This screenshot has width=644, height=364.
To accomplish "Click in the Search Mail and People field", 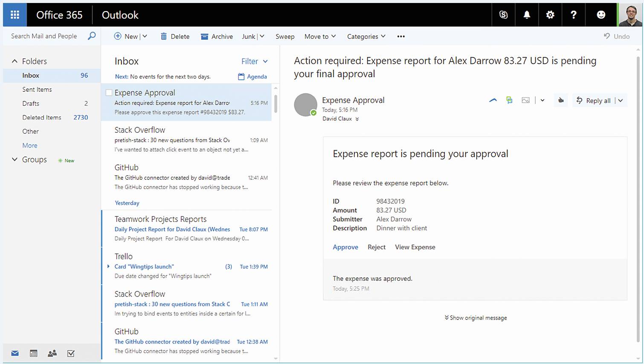I will (x=44, y=36).
